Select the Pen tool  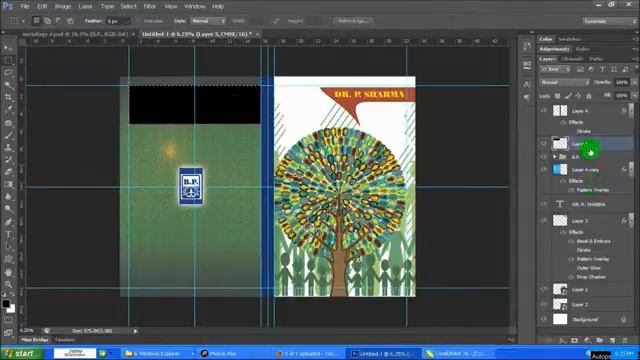tap(8, 222)
